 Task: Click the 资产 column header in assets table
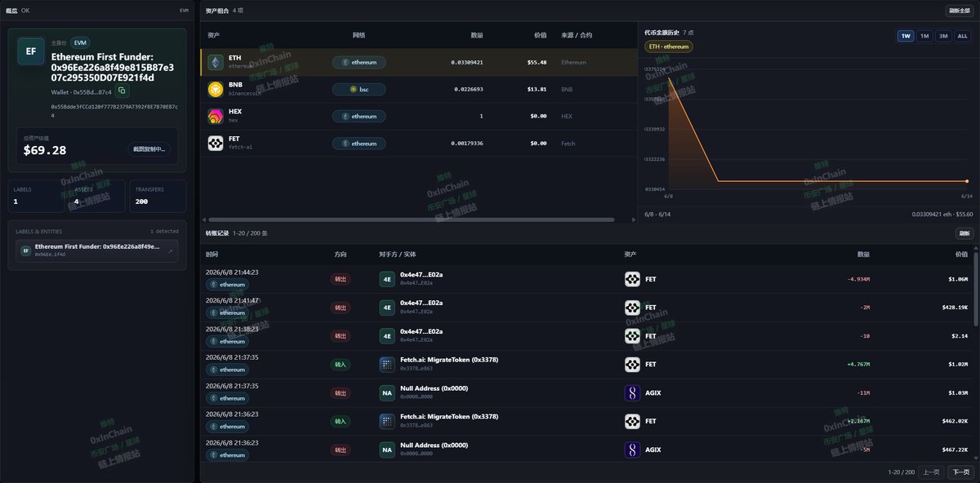pos(213,35)
